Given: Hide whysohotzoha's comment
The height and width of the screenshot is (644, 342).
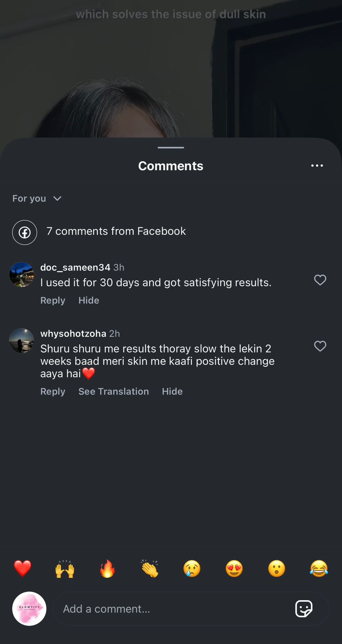Looking at the screenshot, I should [172, 392].
